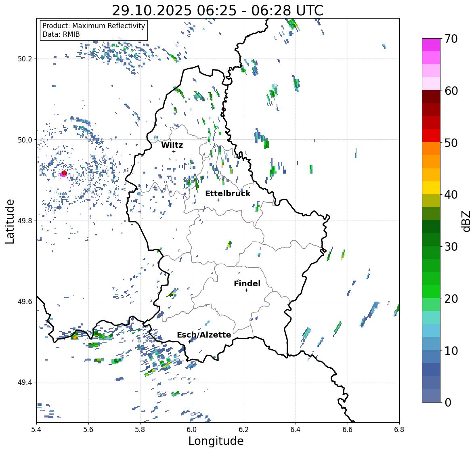Click the latitude tick label 49.8

pyautogui.click(x=25, y=220)
